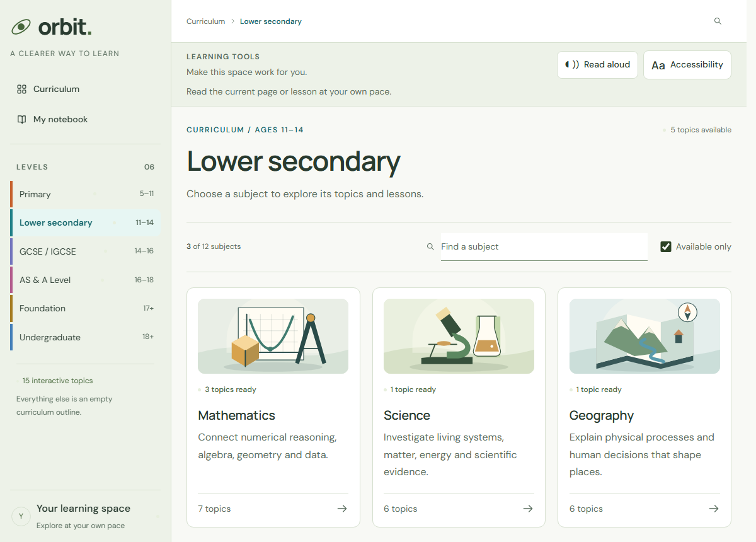Open Mathematics via its arrow icon

pyautogui.click(x=342, y=509)
